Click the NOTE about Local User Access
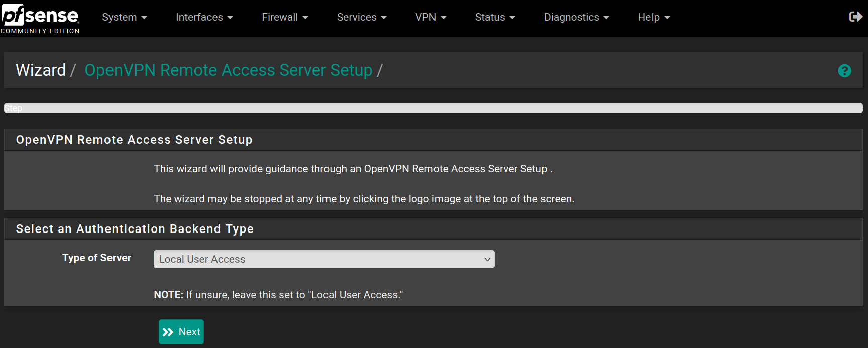This screenshot has width=868, height=348. [x=278, y=295]
